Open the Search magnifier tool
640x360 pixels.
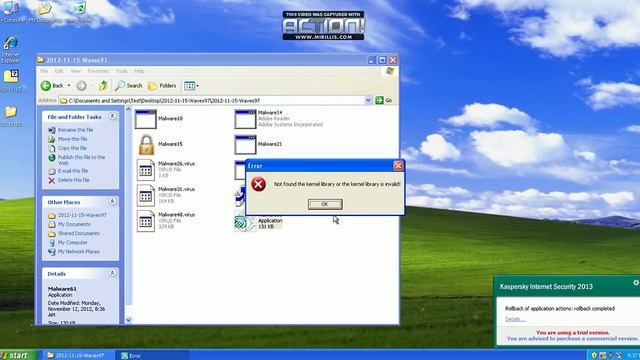coord(128,86)
